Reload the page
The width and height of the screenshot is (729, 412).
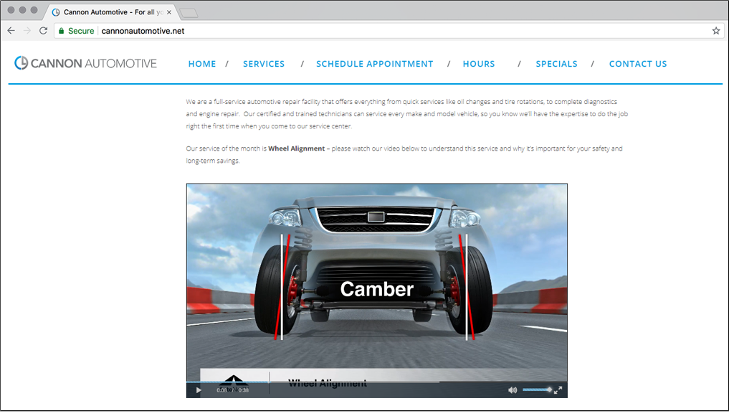pos(43,31)
